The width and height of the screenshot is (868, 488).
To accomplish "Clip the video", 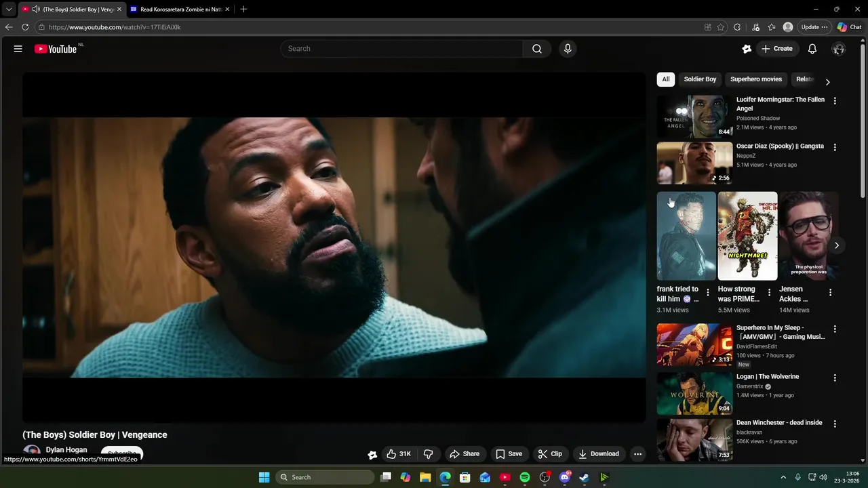I will [550, 454].
